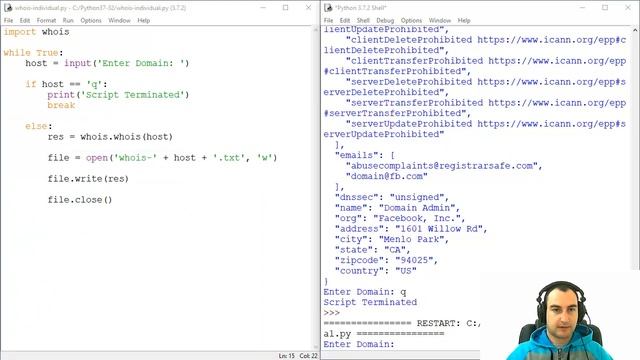Open Help menu in editor window
The image size is (640, 360).
[x=144, y=20]
